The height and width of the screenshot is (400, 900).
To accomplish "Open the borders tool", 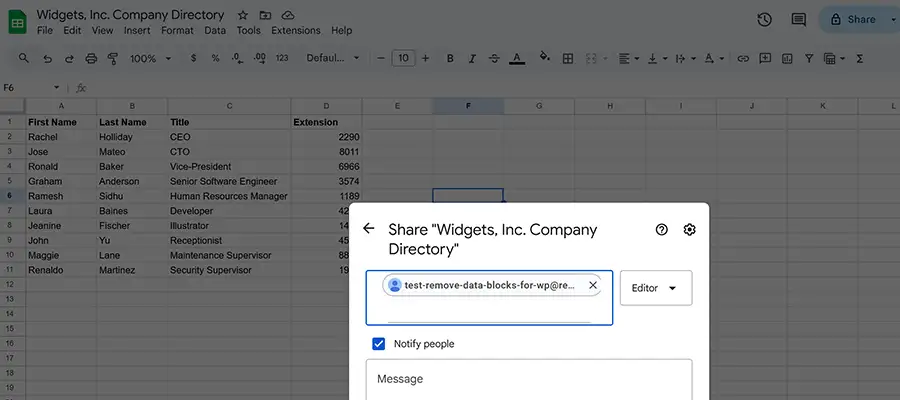I will [568, 58].
